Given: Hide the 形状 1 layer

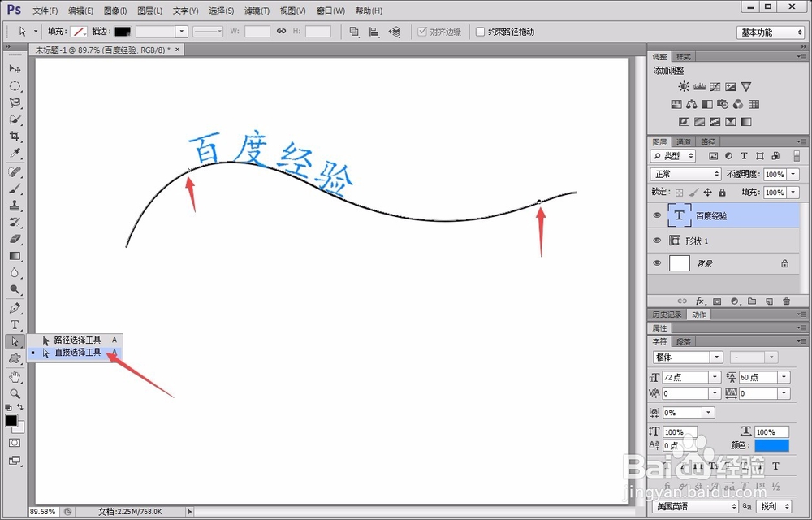Looking at the screenshot, I should 657,240.
